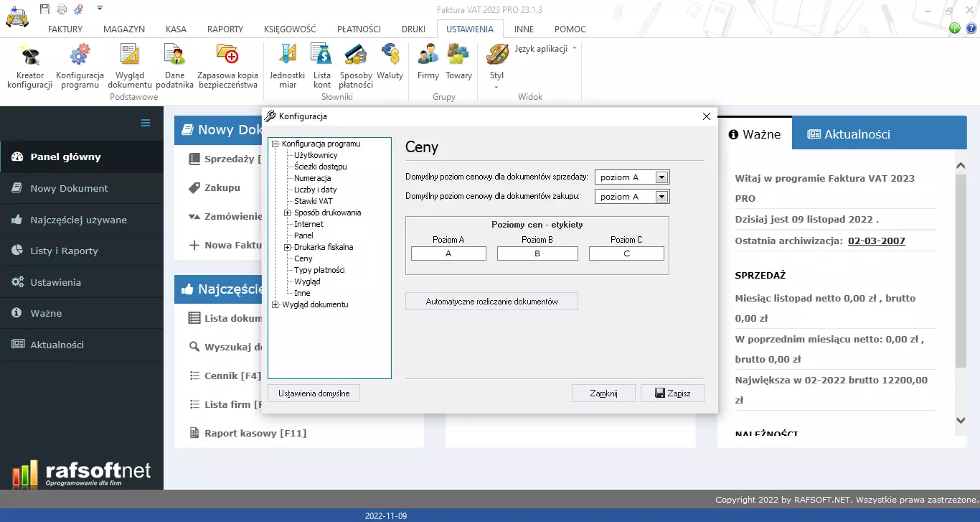Open the FAKTURY ribbon tab
The image size is (980, 522).
(x=65, y=29)
